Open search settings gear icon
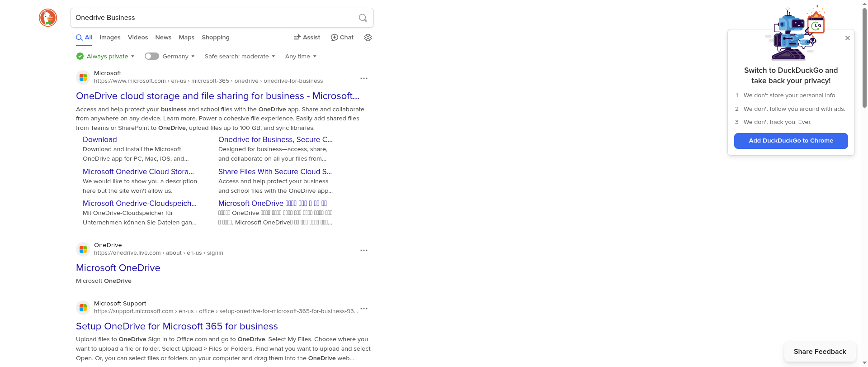Screen dimensions: 868x367 pyautogui.click(x=368, y=38)
